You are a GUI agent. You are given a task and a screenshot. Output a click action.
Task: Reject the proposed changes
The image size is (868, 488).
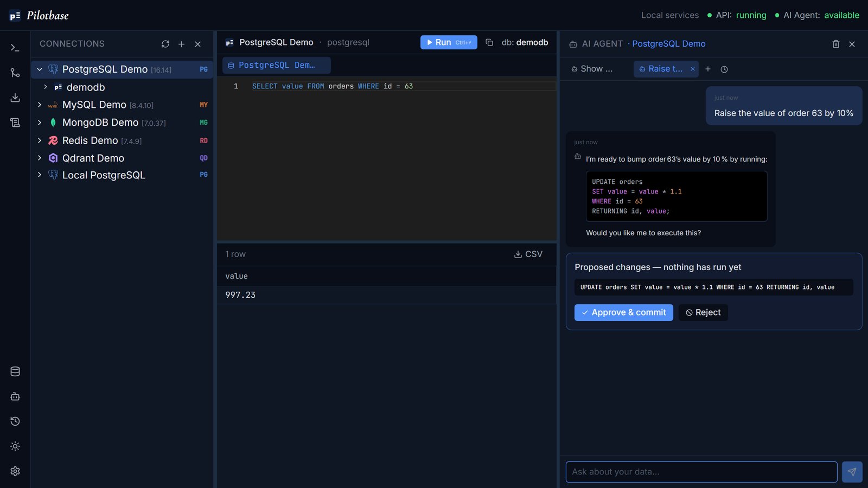coord(703,312)
